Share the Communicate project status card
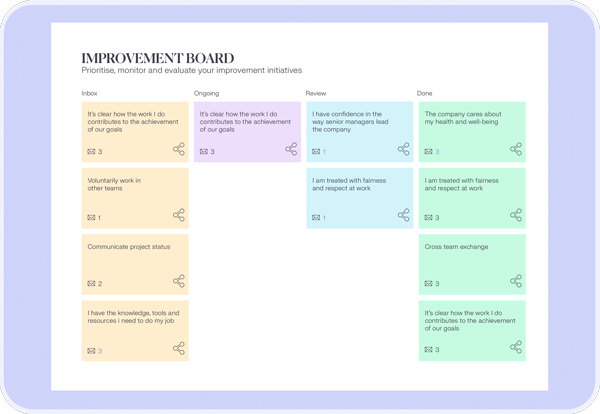 (x=179, y=281)
